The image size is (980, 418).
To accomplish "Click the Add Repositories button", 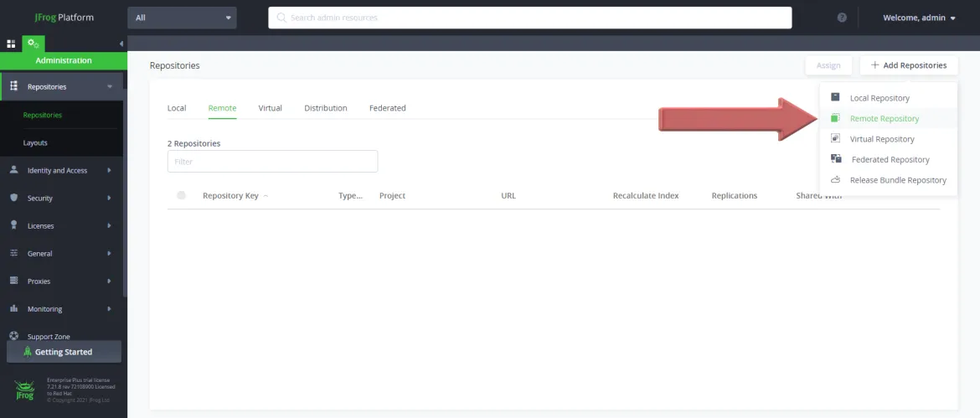I will pyautogui.click(x=909, y=65).
